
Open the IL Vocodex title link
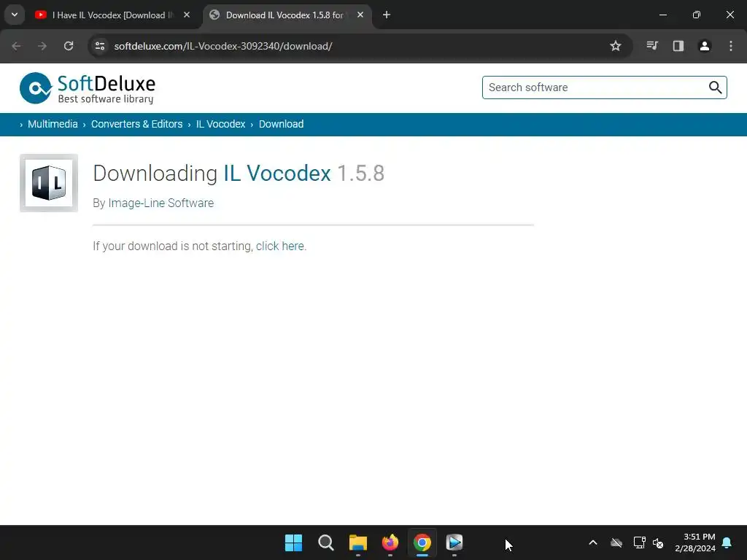click(277, 174)
